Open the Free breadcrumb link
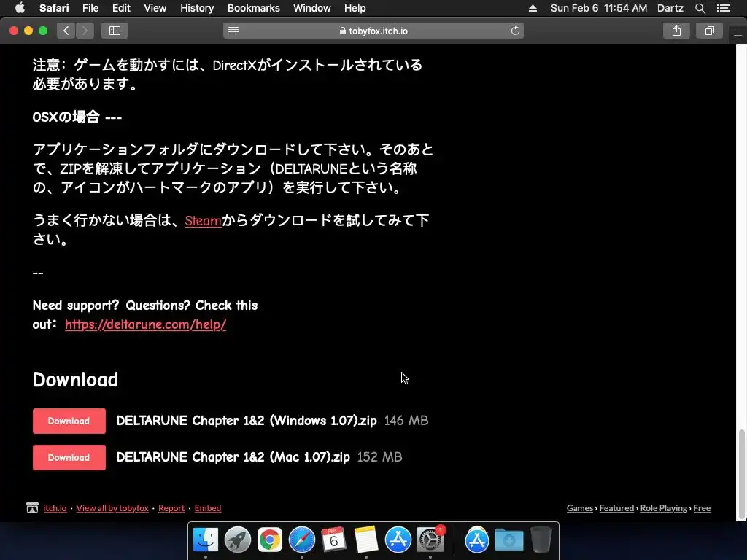This screenshot has height=560, width=747. (702, 508)
